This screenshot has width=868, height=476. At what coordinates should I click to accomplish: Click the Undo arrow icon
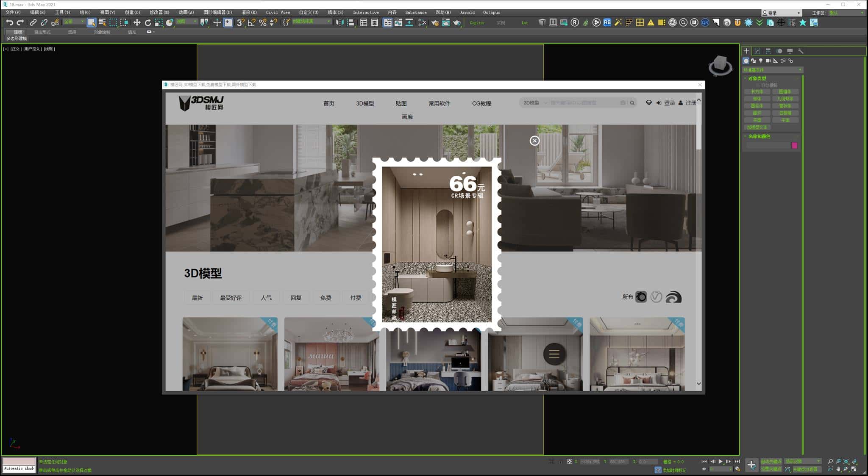click(x=9, y=22)
